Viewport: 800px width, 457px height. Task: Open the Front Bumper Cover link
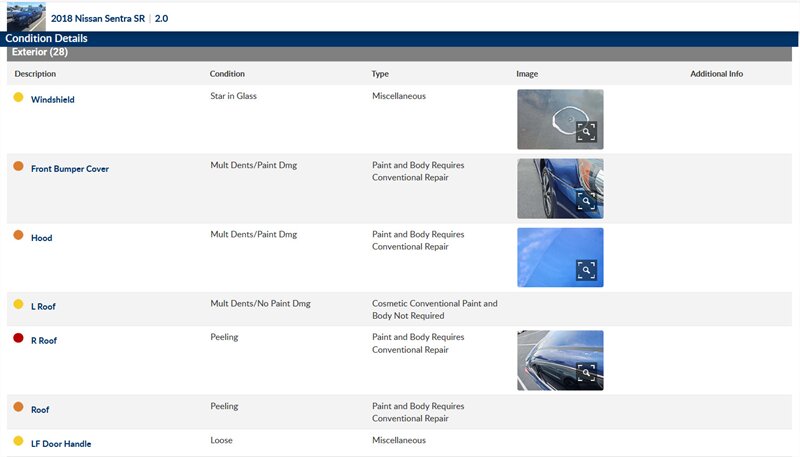tap(70, 169)
